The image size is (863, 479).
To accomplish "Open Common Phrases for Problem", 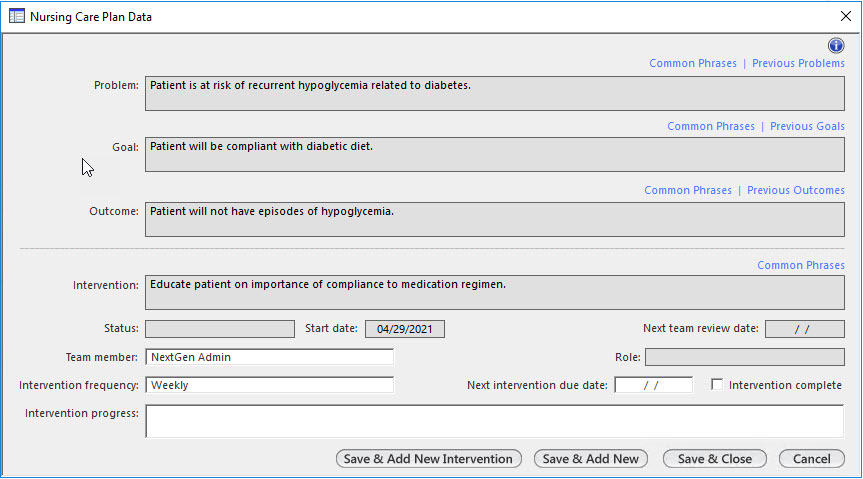I will coord(692,63).
